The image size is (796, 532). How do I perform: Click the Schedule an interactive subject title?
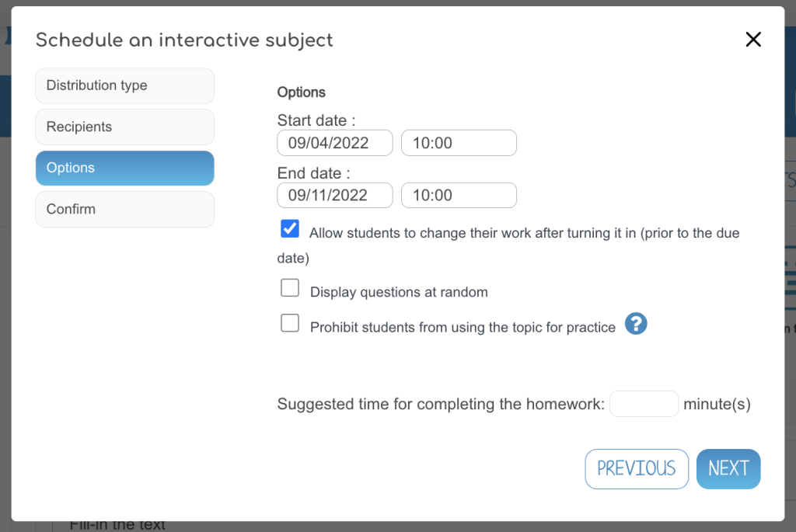(184, 40)
